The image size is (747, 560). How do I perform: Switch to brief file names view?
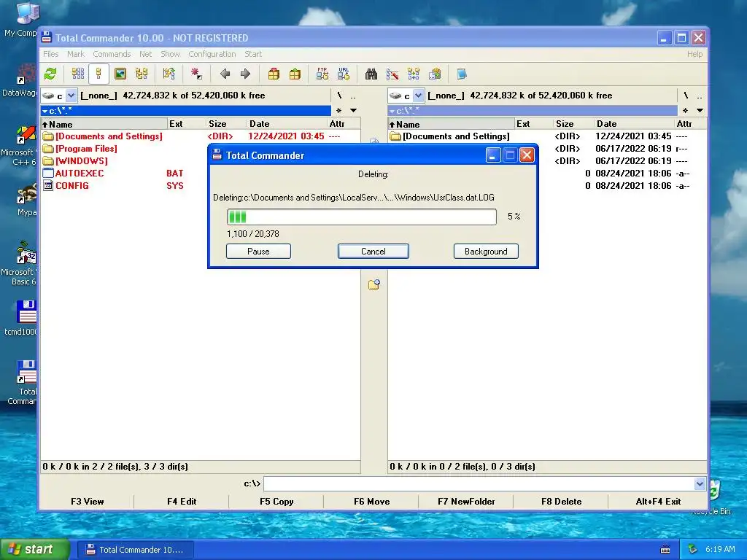pos(77,74)
